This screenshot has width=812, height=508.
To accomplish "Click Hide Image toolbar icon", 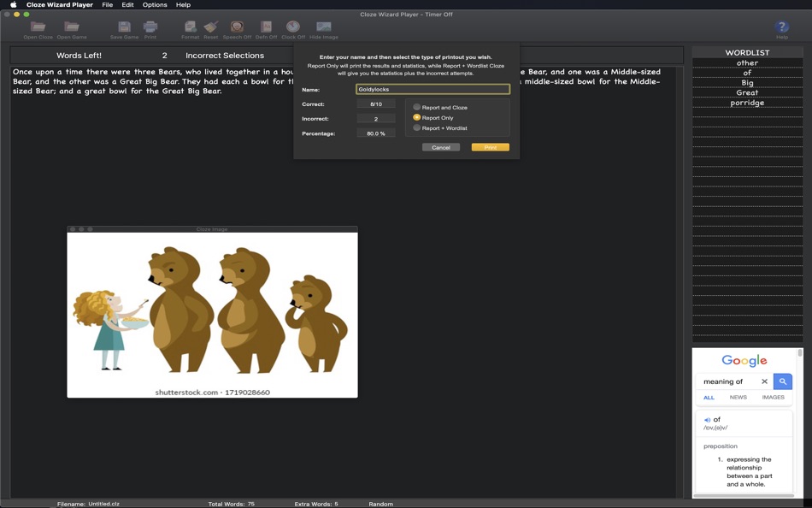I will click(x=324, y=30).
